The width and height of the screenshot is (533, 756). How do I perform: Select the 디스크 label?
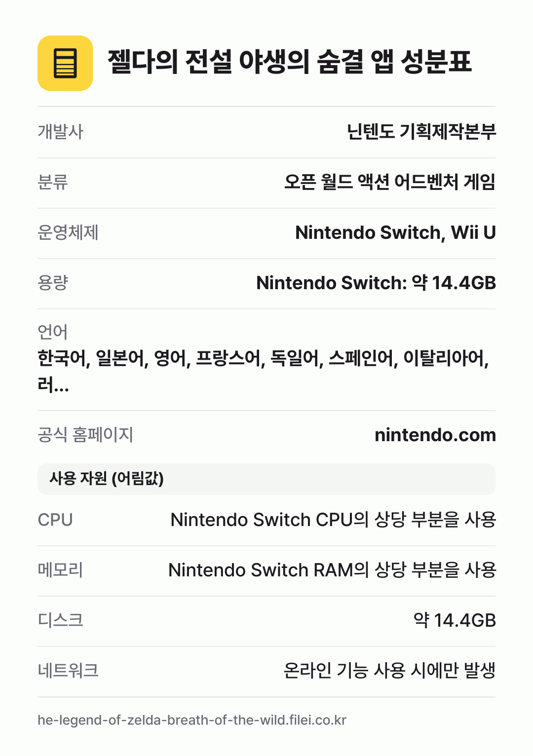click(61, 620)
